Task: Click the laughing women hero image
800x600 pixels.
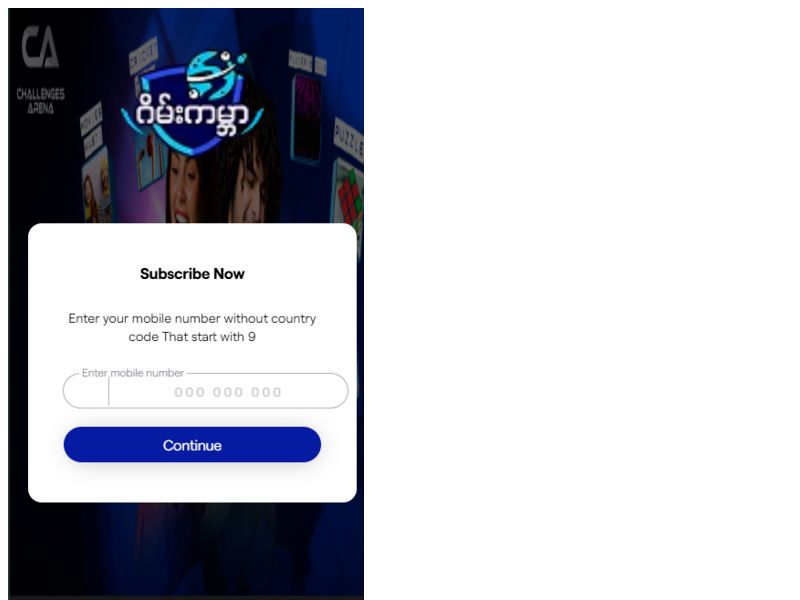Action: 220,183
